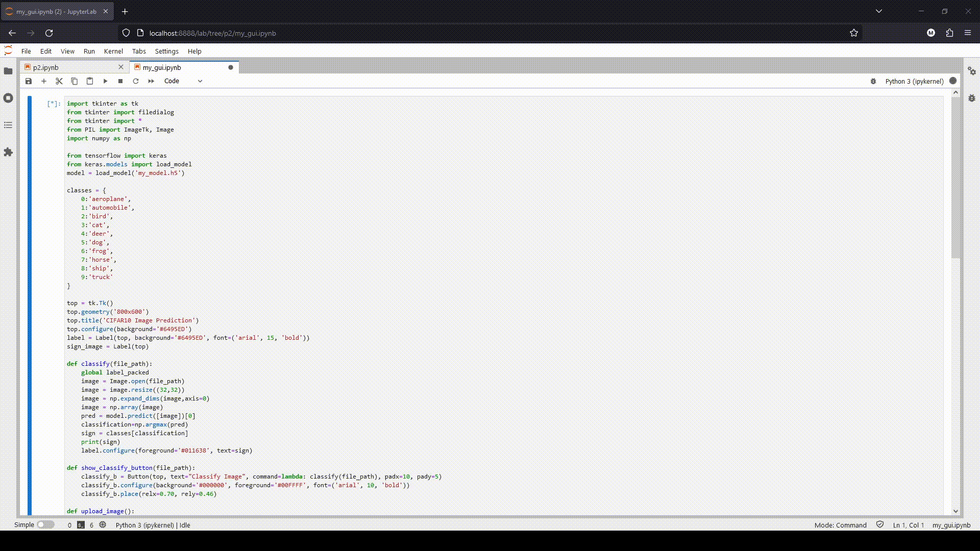Click the notebook scrollbar up arrow

[955, 93]
